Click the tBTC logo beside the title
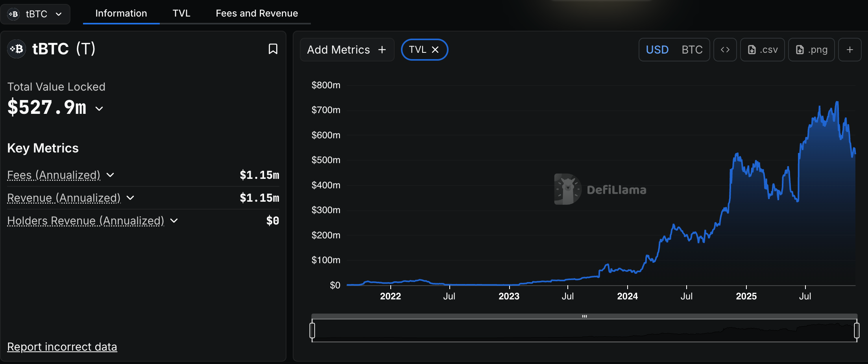The image size is (868, 364). 17,49
